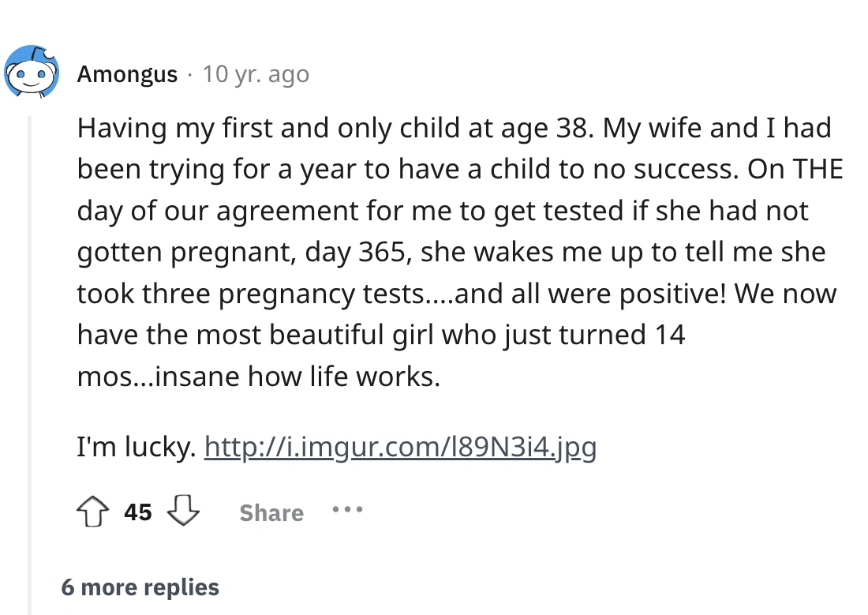This screenshot has width=868, height=615.
Task: Click the dot separator after Amongus
Action: pyautogui.click(x=190, y=74)
